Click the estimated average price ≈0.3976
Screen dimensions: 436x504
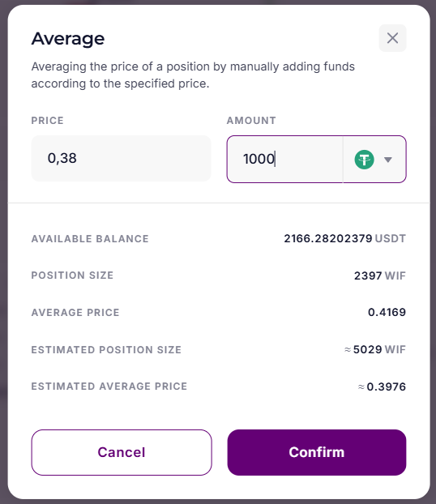382,387
